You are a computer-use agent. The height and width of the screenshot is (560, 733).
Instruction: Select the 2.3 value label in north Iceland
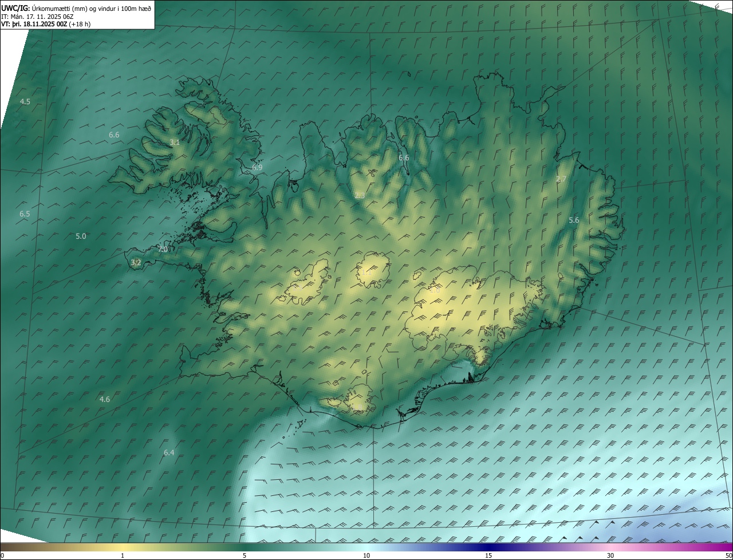point(360,196)
